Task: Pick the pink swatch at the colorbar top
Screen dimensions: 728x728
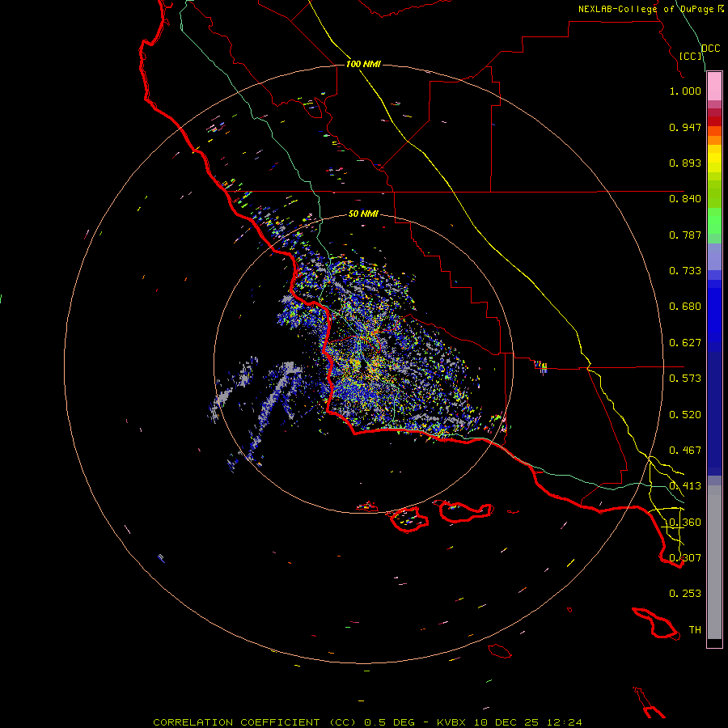Action: [714, 87]
